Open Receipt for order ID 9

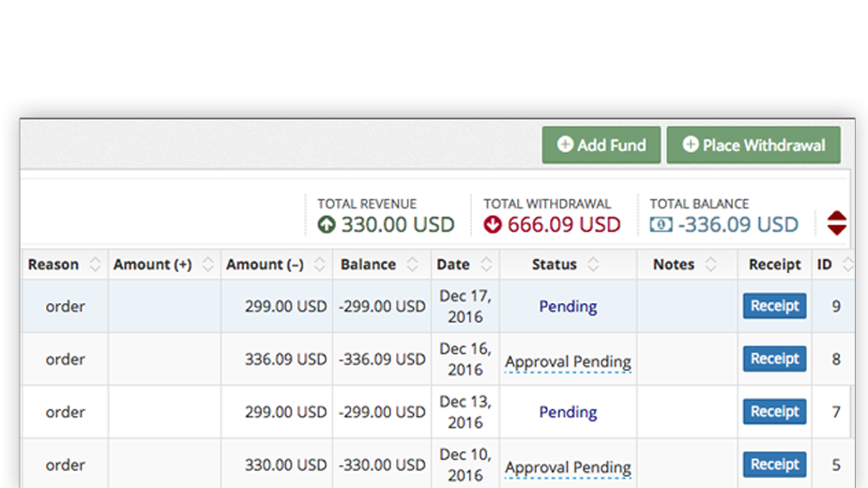point(774,306)
